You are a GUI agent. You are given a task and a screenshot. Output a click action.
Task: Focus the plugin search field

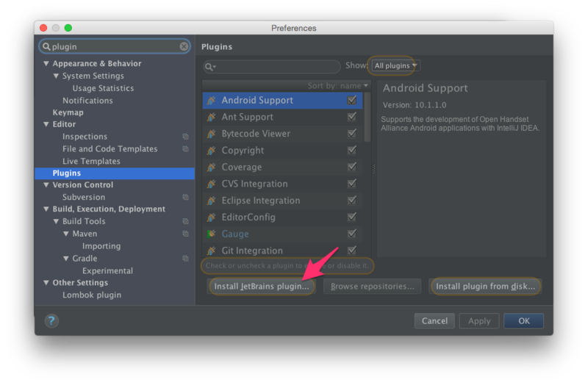(271, 67)
